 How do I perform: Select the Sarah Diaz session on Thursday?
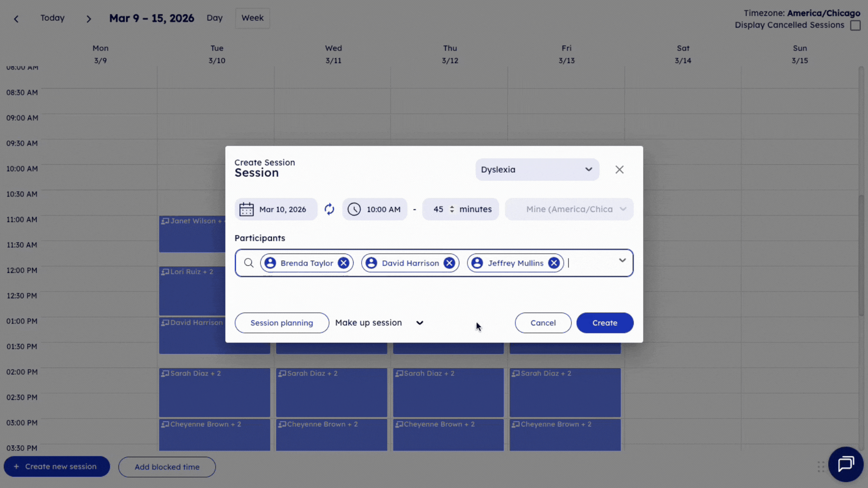click(448, 392)
